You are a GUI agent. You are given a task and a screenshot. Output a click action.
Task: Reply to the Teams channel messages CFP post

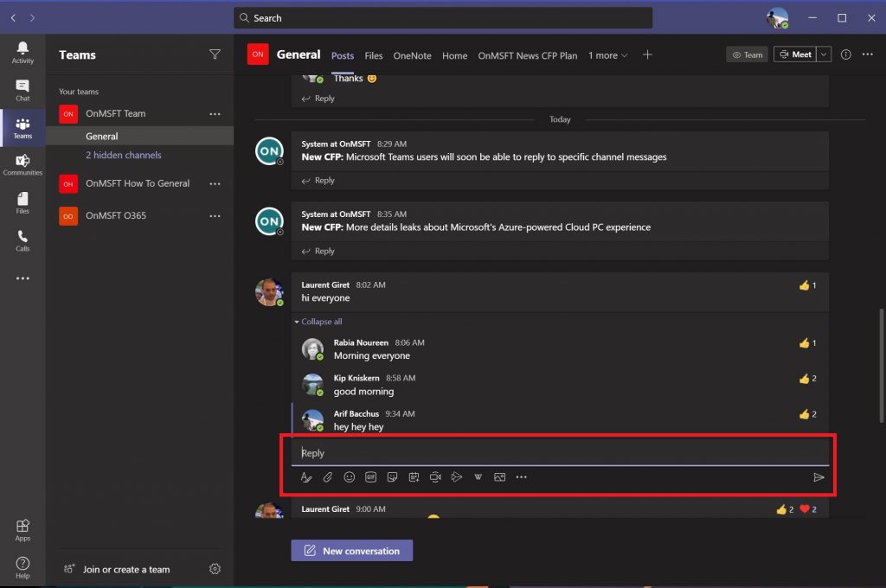click(318, 181)
